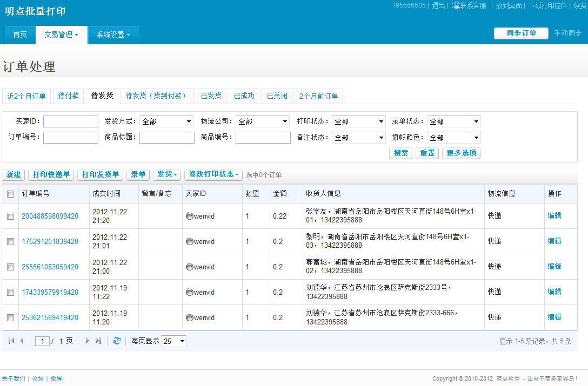
Task: Click the 放到桌面 link
Action: pyautogui.click(x=509, y=5)
